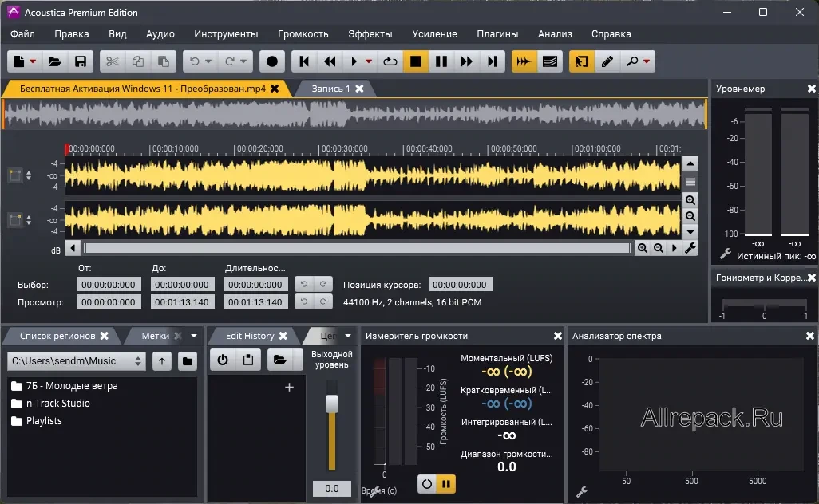Open the dropdown arrow next to New
This screenshot has width=819, height=504.
(33, 61)
